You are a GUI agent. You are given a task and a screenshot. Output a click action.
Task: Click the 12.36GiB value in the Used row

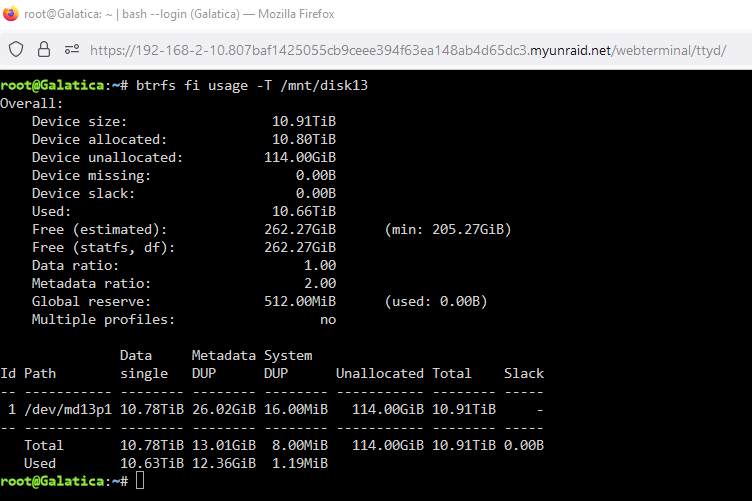click(x=223, y=464)
